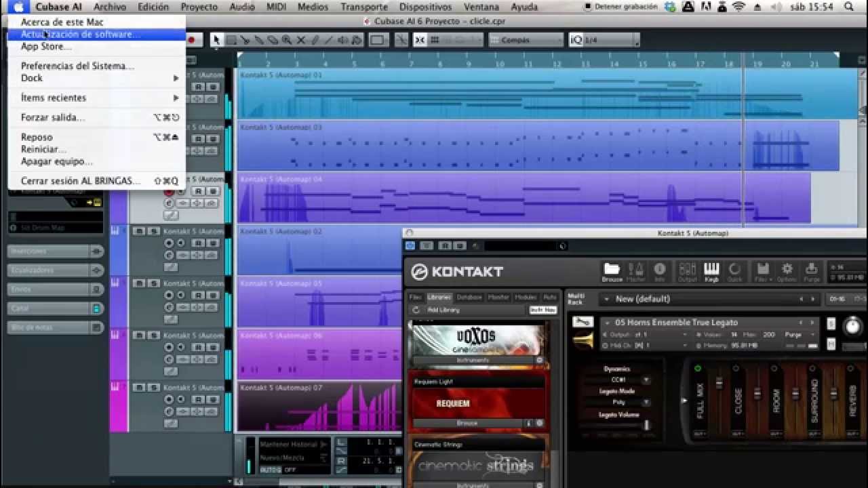Select the Play speaker tool
868x488 pixels.
pyautogui.click(x=344, y=40)
